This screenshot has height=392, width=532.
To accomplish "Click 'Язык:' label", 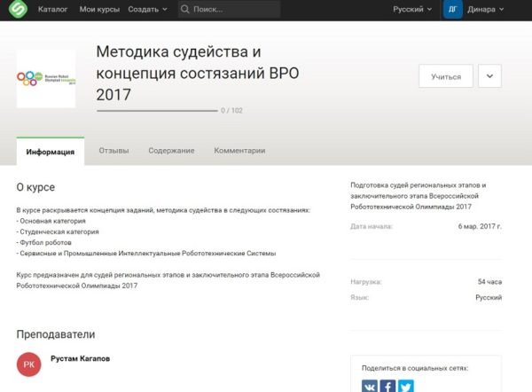I will point(360,297).
